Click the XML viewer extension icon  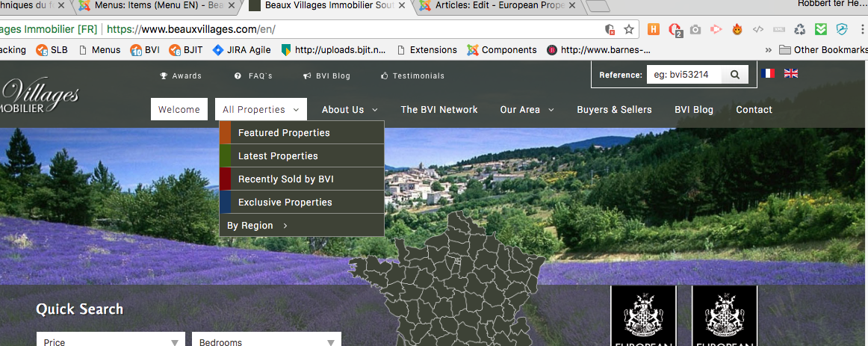point(779,29)
